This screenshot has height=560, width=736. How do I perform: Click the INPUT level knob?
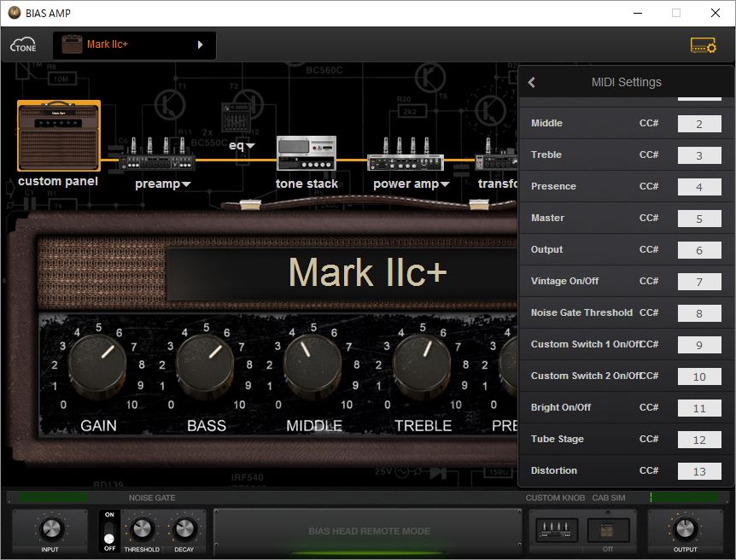tap(50, 529)
